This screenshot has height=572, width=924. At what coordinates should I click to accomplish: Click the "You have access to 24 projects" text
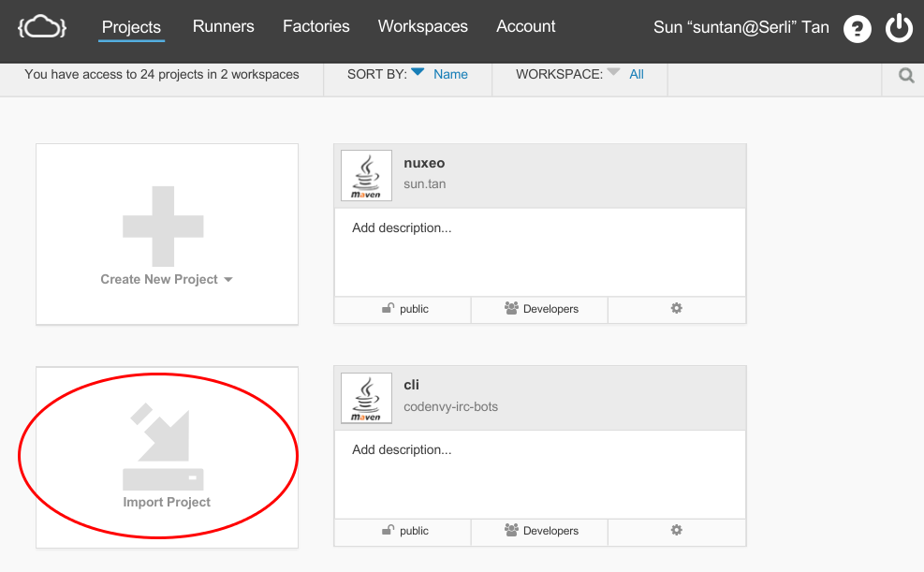(162, 74)
